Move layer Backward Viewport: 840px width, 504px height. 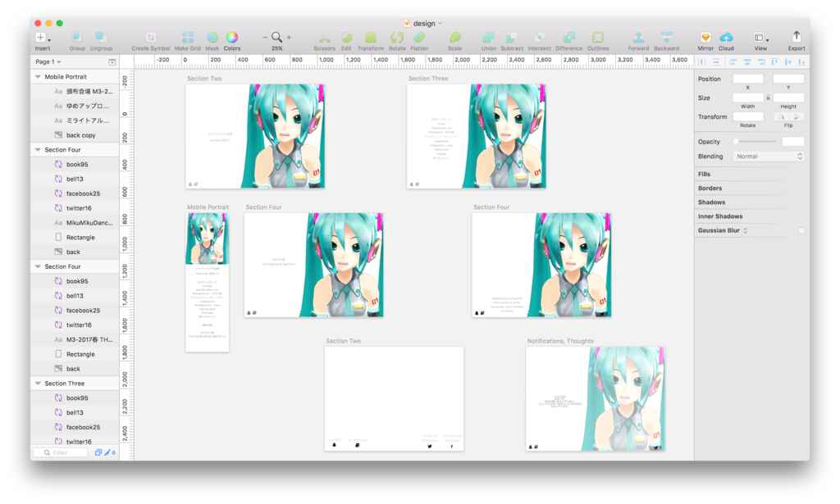[x=666, y=37]
